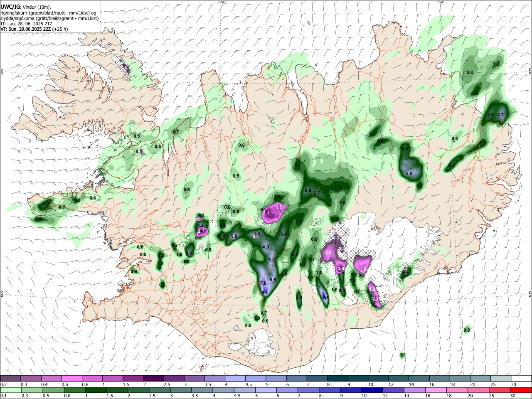The width and height of the screenshot is (532, 399).
Task: Click the palest green 0.1 swatch in the rain legend
Action: (x=11, y=390)
